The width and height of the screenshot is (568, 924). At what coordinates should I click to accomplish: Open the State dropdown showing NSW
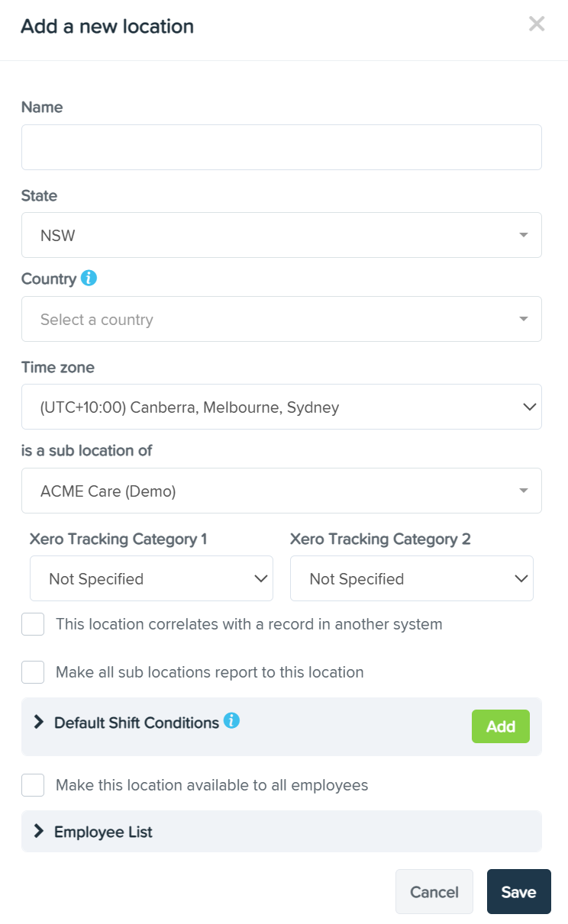pyautogui.click(x=282, y=235)
